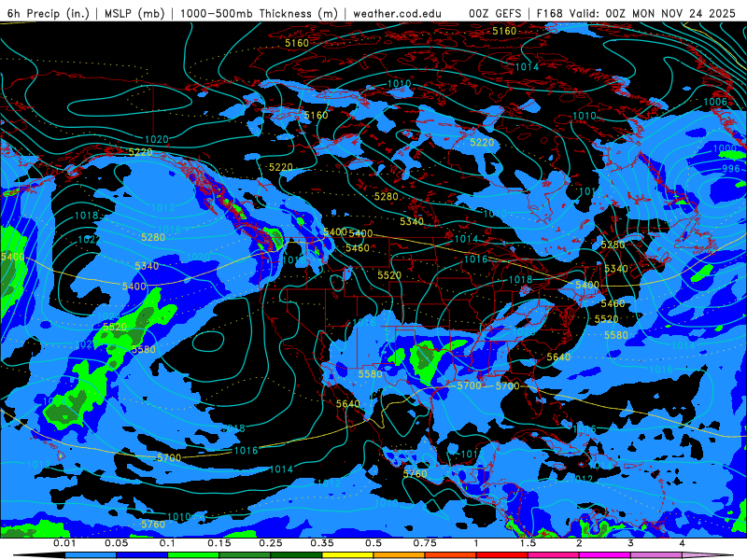This screenshot has width=747, height=560.
Task: Pick the magenta 2–3 legend swatch
Action: (x=605, y=555)
